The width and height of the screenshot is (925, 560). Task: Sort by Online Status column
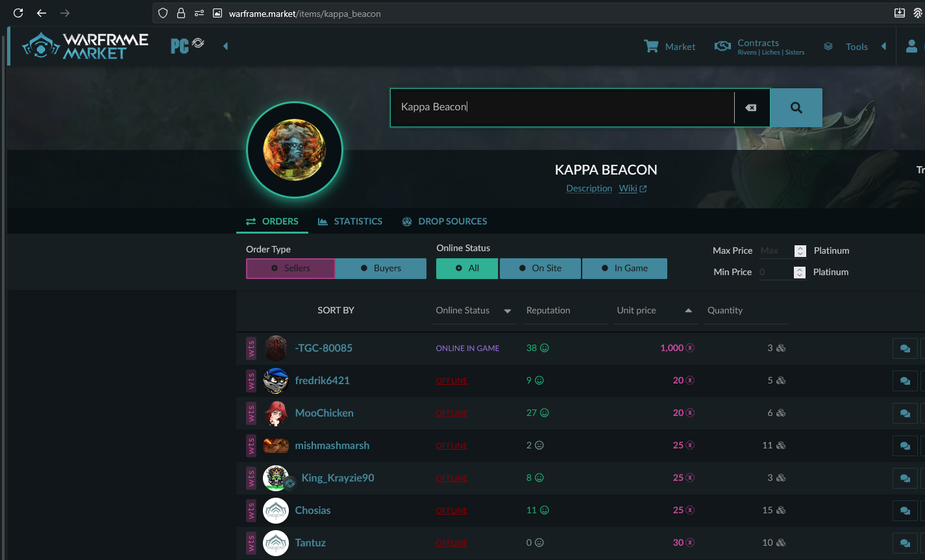pos(474,310)
